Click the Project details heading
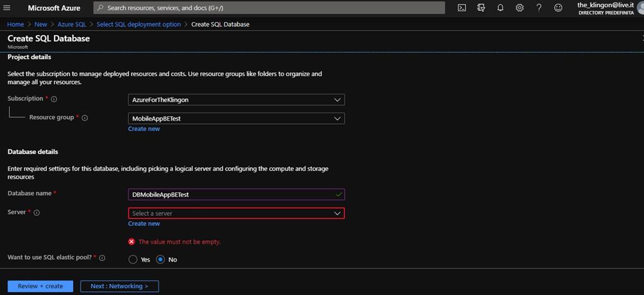Viewport: 644px width, 295px height. click(29, 57)
